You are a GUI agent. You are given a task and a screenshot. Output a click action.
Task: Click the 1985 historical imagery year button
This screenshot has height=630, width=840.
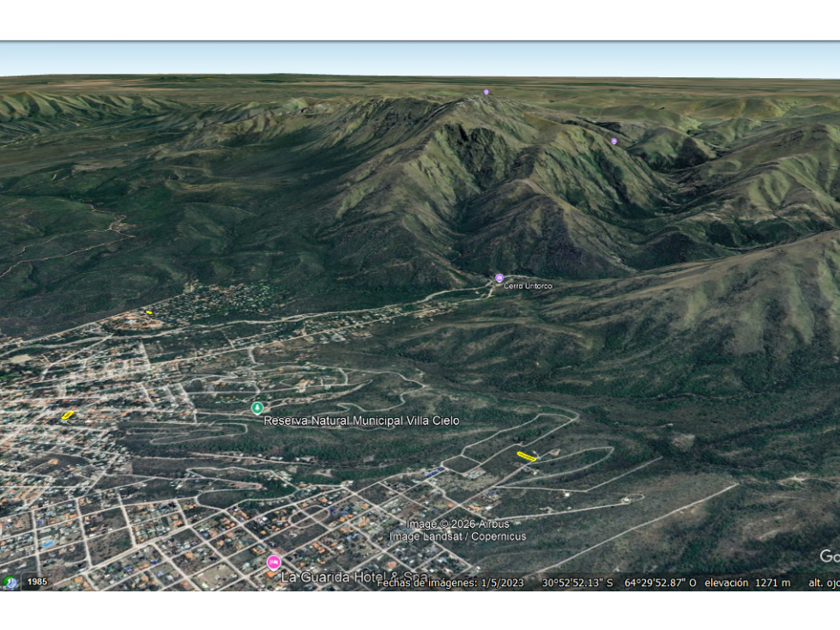point(37,582)
